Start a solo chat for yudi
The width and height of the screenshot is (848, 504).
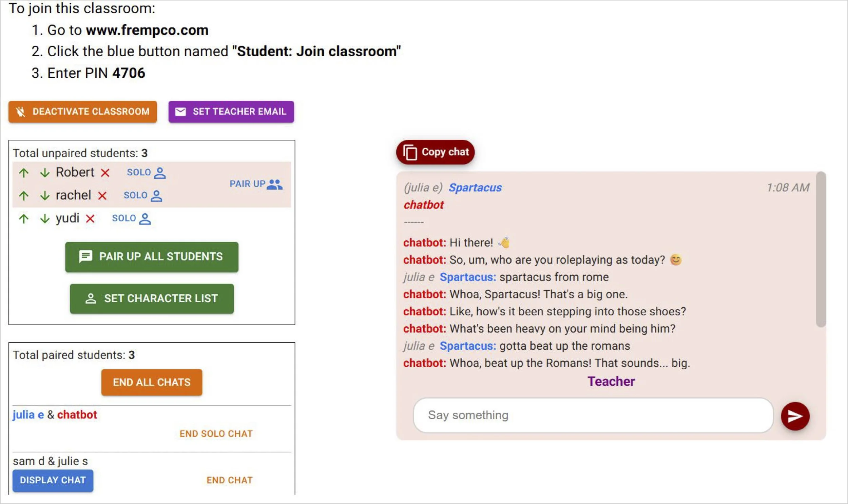point(131,218)
